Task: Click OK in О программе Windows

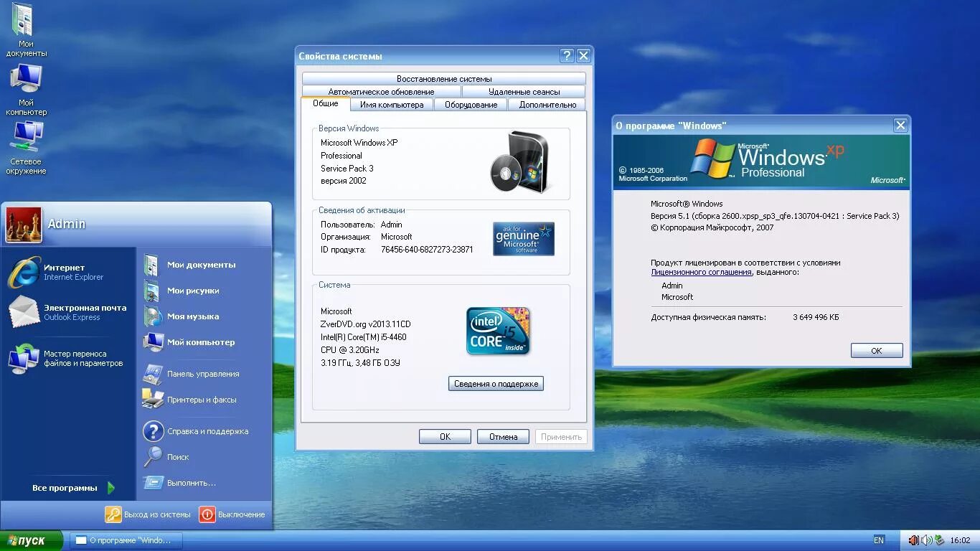Action: (877, 350)
